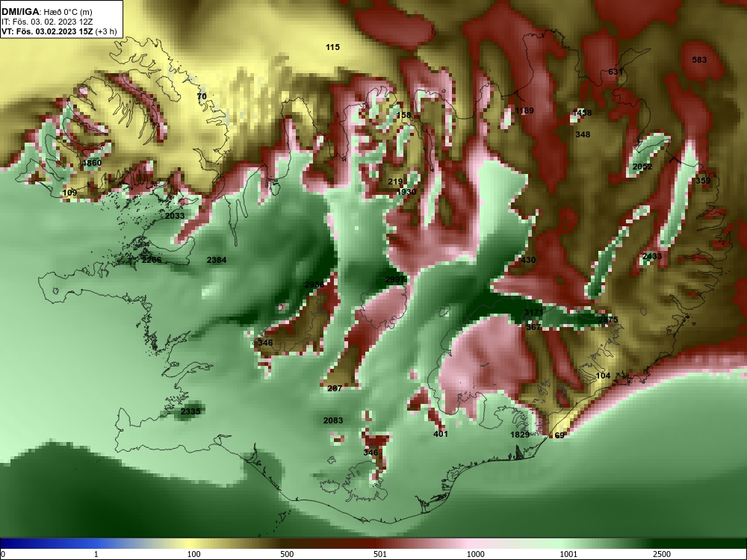Click the 2956 map value
This screenshot has height=560, width=747.
[x=314, y=284]
